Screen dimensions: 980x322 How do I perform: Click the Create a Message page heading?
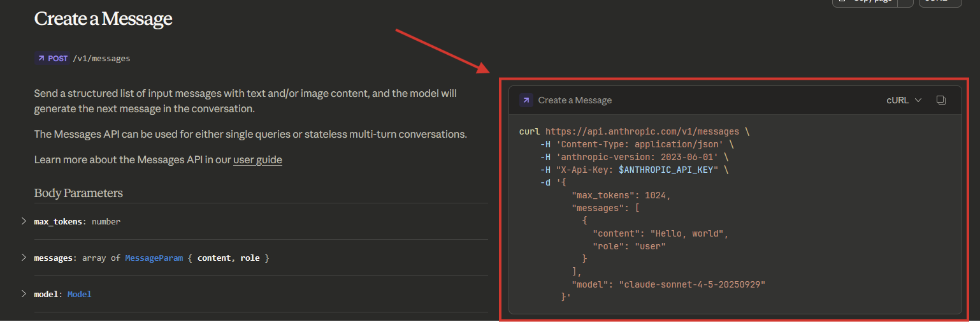pos(103,18)
